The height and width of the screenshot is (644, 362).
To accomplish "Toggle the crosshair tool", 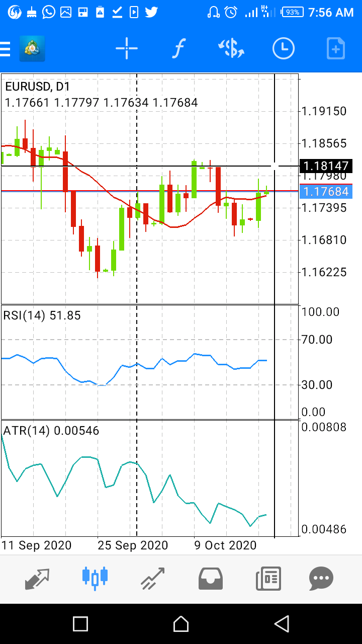I will tap(127, 49).
